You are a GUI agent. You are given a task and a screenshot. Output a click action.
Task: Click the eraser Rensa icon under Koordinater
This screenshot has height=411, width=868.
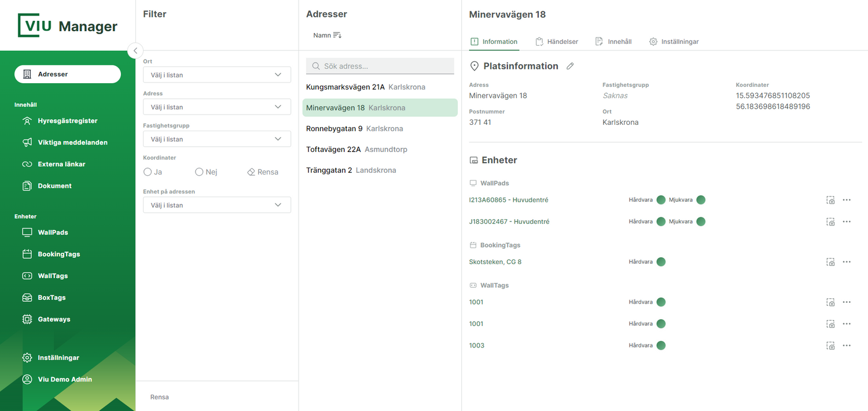point(251,172)
